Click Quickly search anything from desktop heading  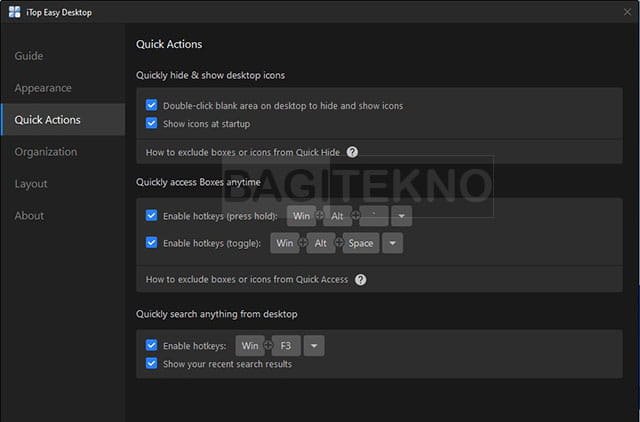[x=217, y=314]
